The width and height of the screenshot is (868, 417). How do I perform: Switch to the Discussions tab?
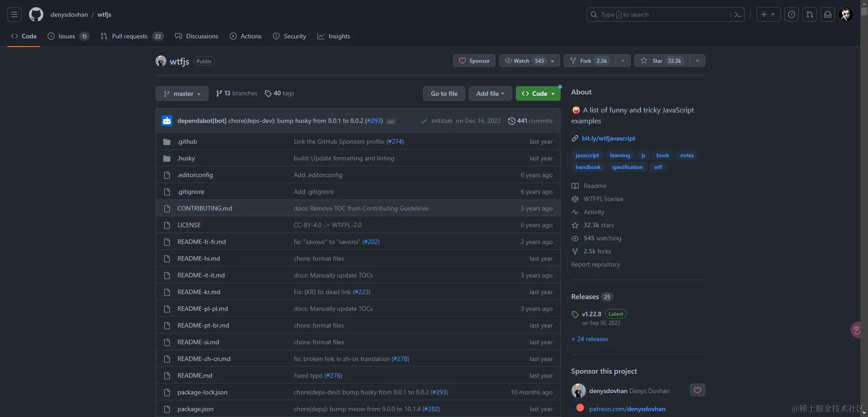pos(197,36)
